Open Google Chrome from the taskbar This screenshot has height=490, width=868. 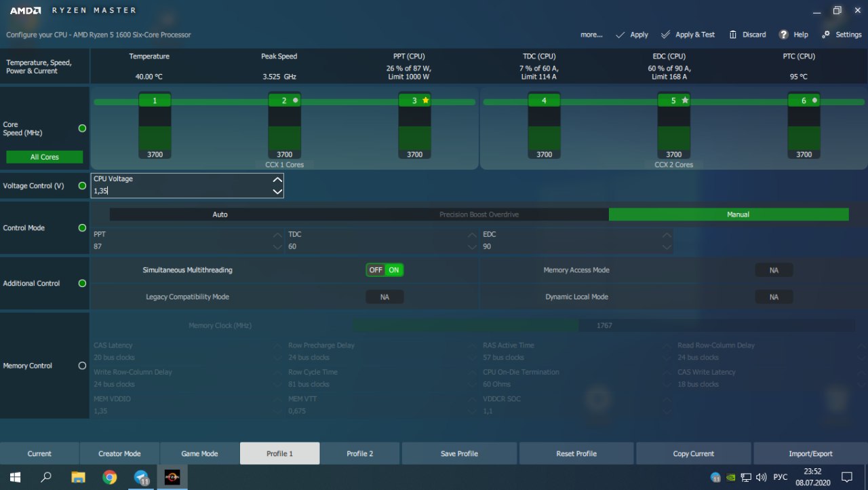pyautogui.click(x=110, y=477)
